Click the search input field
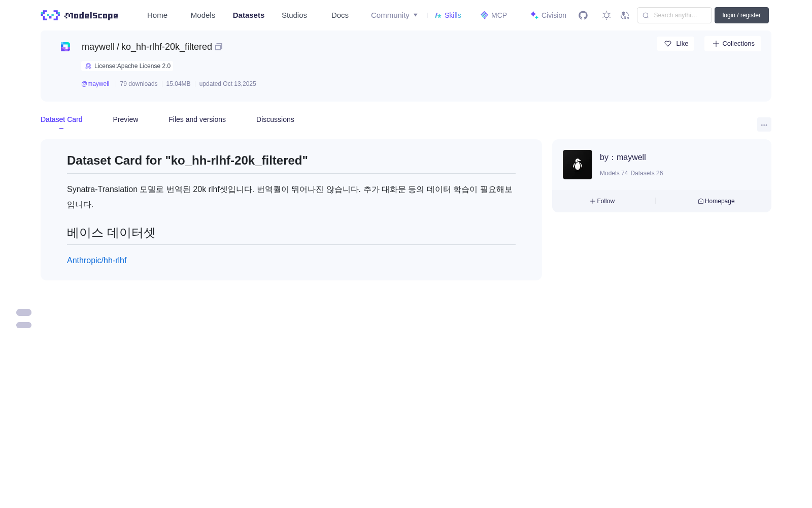Image resolution: width=812 pixels, height=508 pixels. 674,15
